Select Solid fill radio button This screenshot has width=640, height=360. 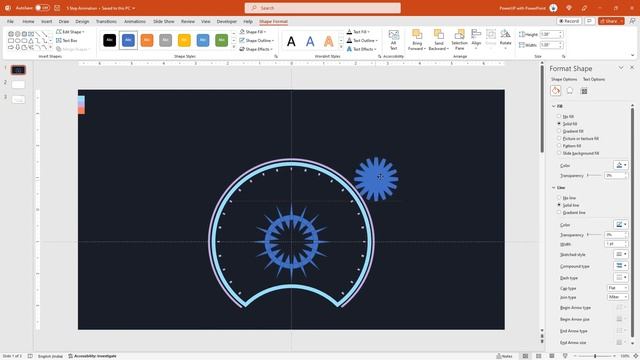click(559, 124)
